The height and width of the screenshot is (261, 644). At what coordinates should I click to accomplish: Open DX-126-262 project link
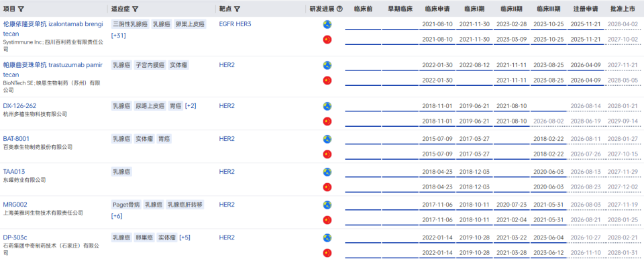[19, 106]
